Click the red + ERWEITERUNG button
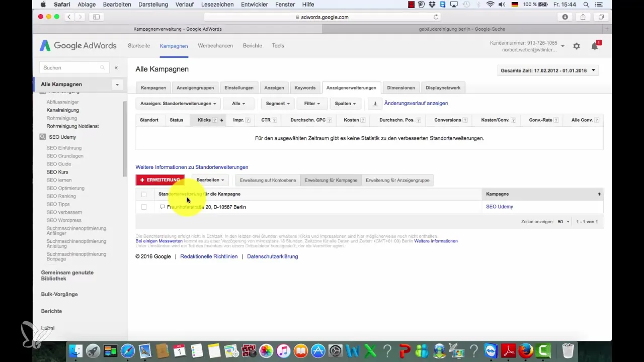Image resolution: width=644 pixels, height=362 pixels. [x=160, y=180]
